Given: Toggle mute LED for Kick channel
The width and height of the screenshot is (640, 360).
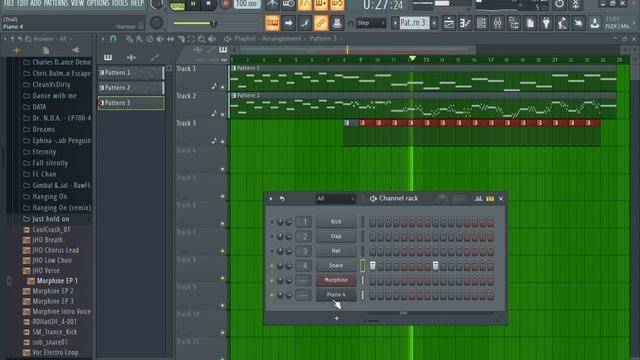Looking at the screenshot, I should (272, 222).
